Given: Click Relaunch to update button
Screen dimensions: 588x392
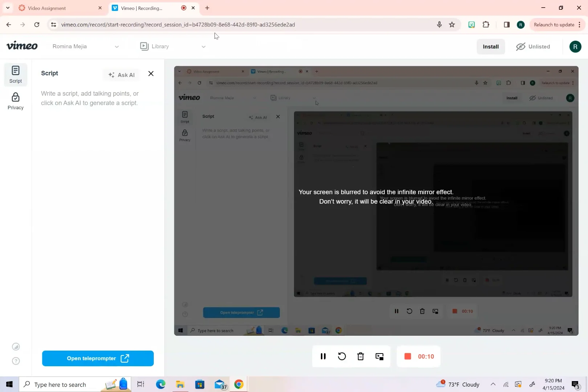Looking at the screenshot, I should click(554, 25).
